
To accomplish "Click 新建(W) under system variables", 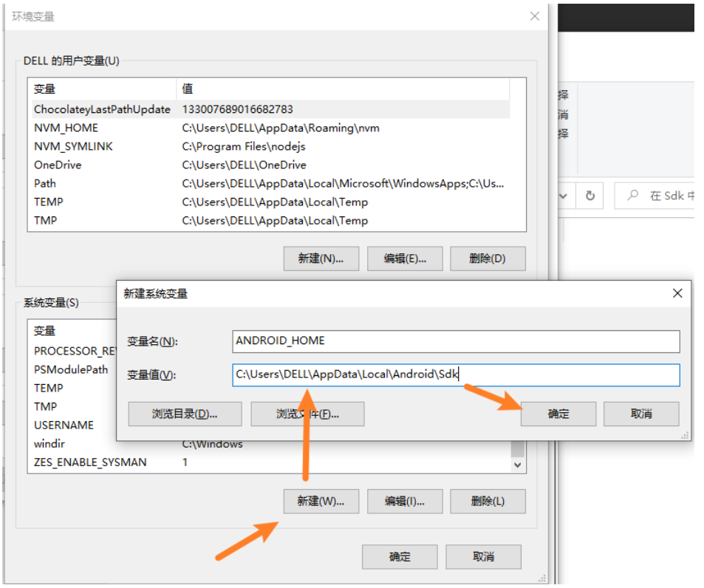I will [321, 501].
